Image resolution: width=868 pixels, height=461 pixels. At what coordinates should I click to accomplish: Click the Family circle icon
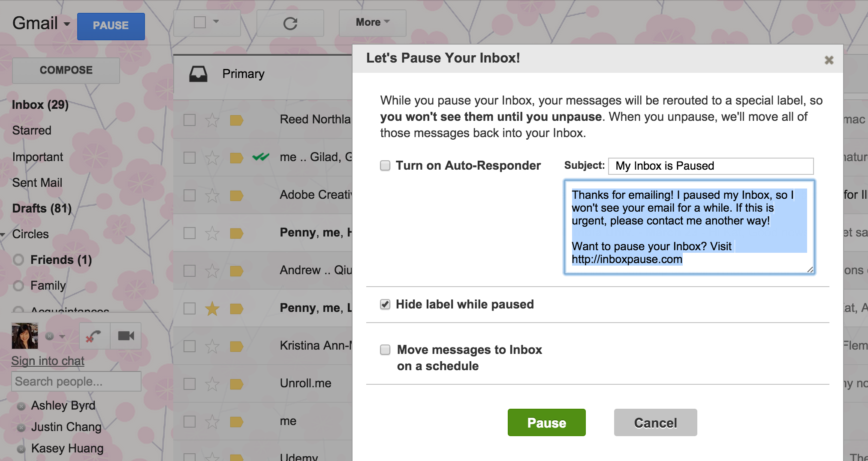(18, 285)
